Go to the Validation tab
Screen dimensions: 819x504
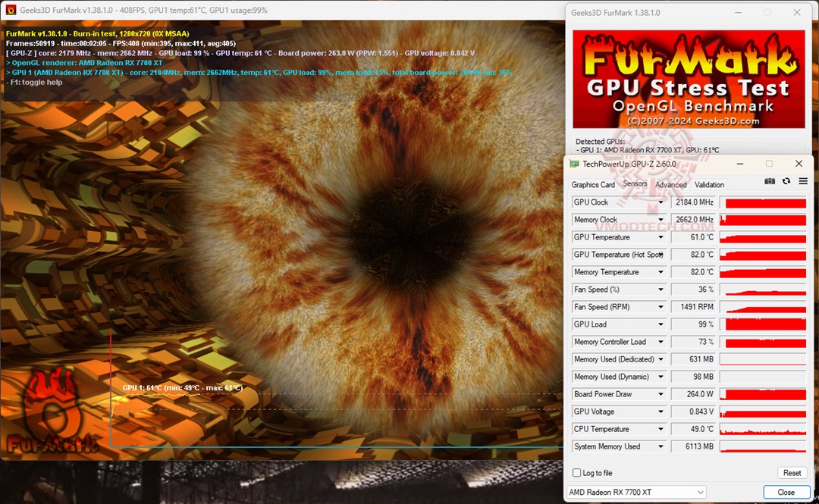pyautogui.click(x=709, y=184)
